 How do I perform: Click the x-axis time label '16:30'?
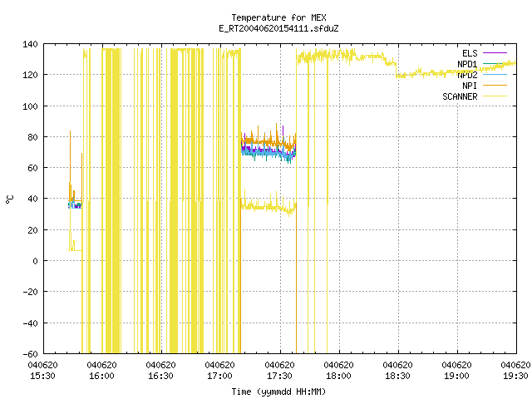coord(160,376)
